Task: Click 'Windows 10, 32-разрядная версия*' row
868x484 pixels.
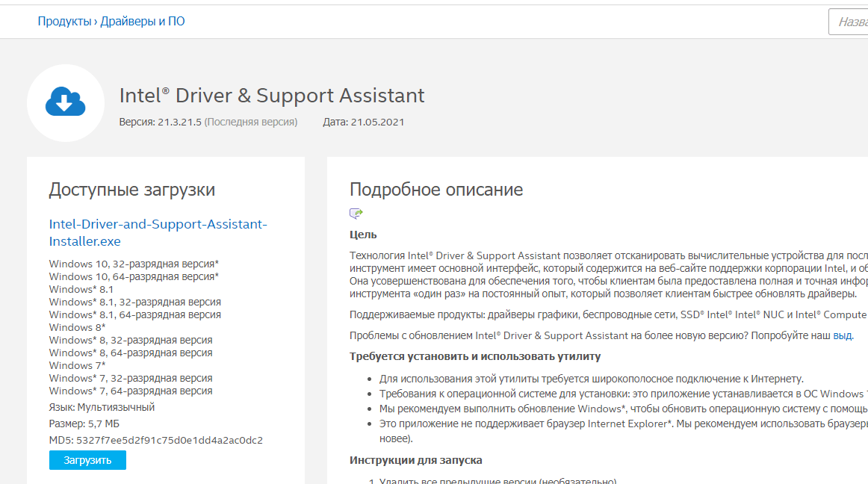Action: 134,264
